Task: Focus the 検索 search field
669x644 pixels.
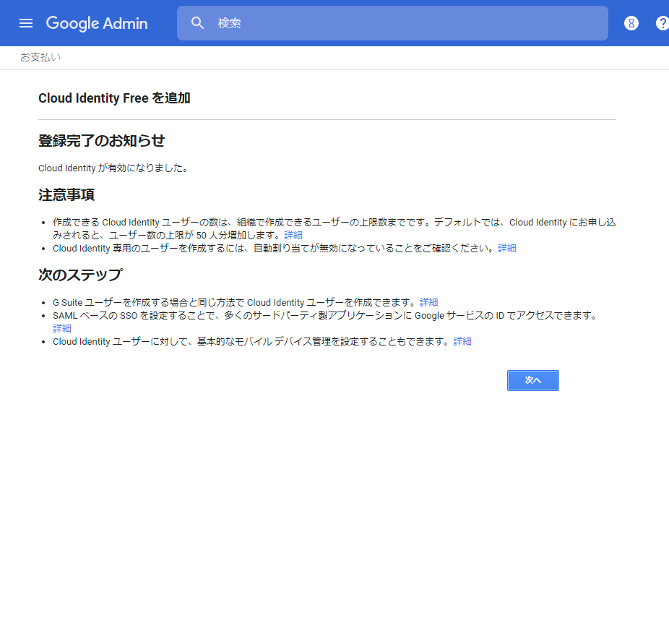Action: [392, 23]
